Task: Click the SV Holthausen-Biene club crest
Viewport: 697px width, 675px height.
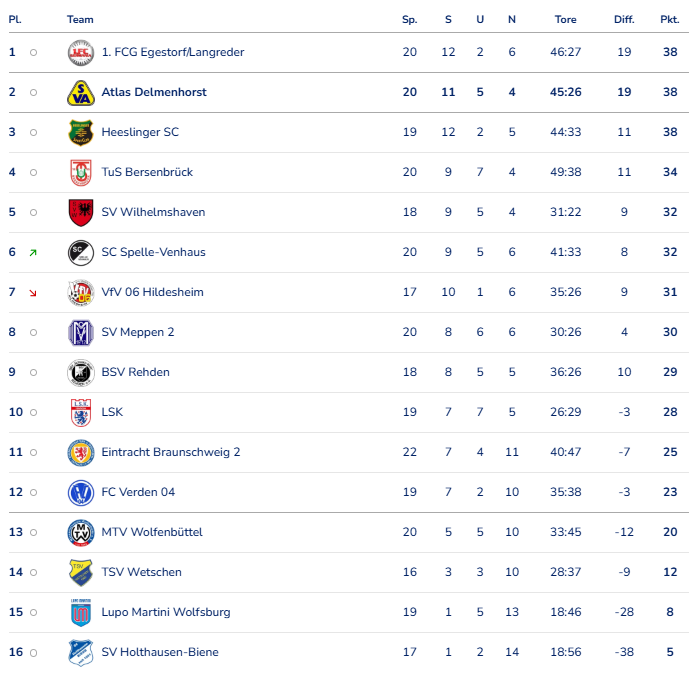Action: click(80, 652)
